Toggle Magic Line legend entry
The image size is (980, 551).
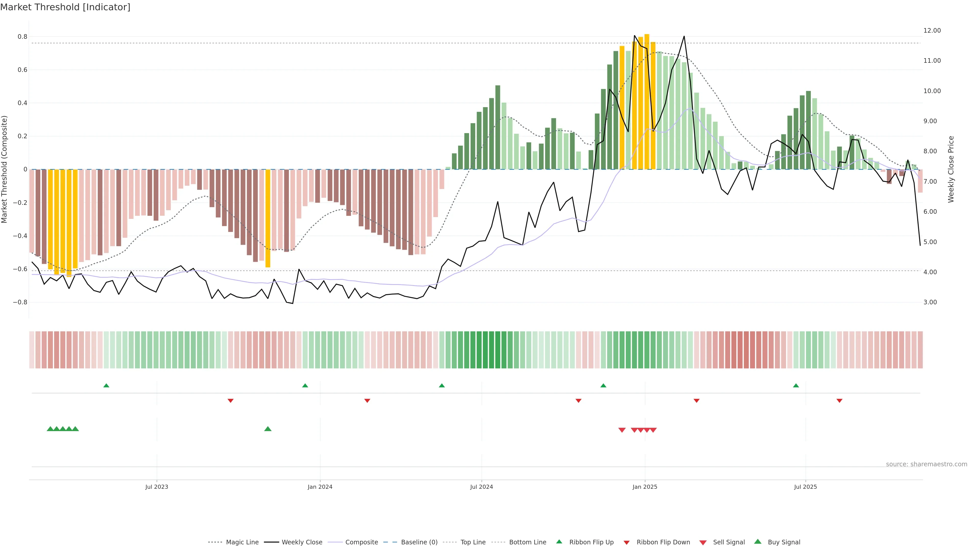[x=242, y=542]
